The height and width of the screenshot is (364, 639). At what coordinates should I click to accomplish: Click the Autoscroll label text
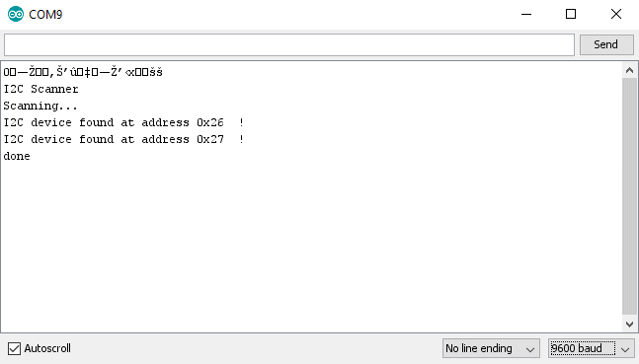coord(47,348)
